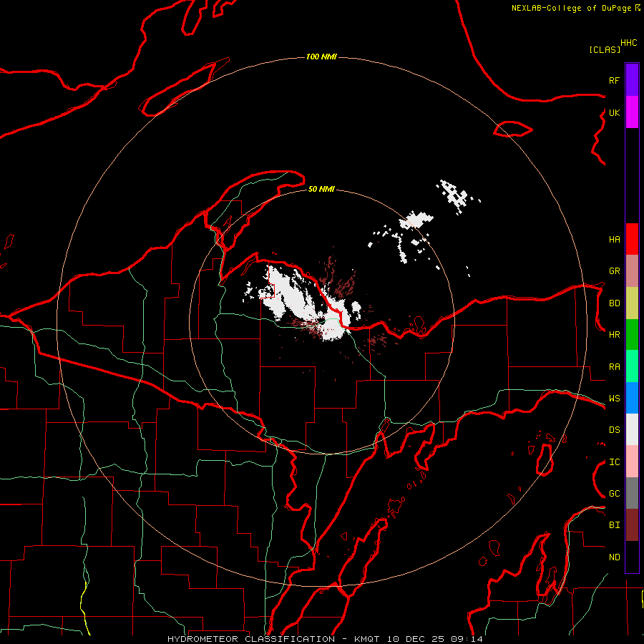Click the BI legend label
The width and height of the screenshot is (644, 644).
pos(614,525)
